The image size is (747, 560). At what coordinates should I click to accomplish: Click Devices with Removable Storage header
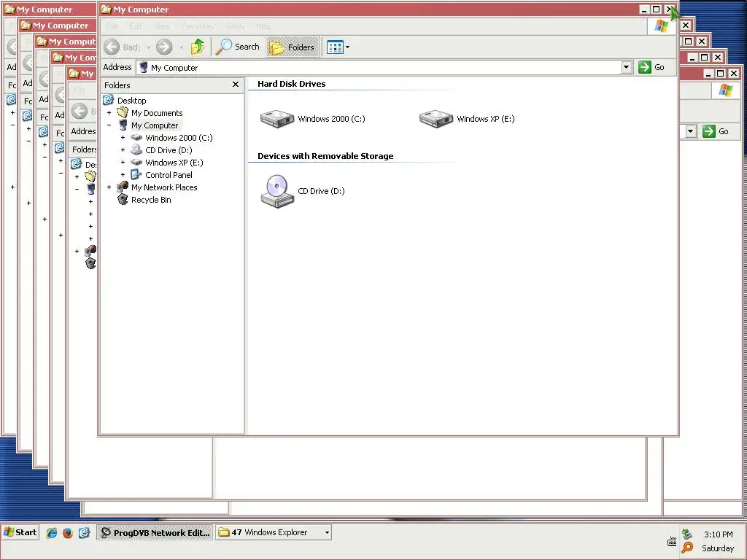pos(325,156)
